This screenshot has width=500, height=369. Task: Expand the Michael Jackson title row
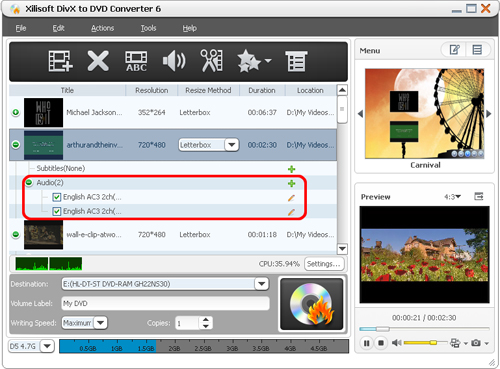pyautogui.click(x=16, y=112)
